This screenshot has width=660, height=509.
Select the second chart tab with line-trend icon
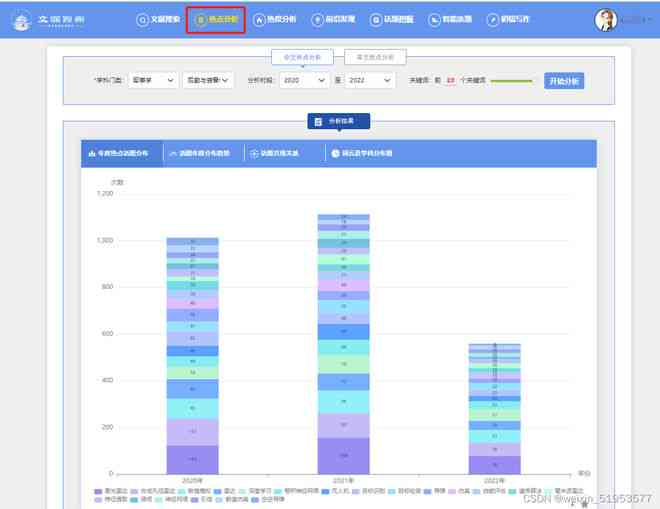pos(203,154)
